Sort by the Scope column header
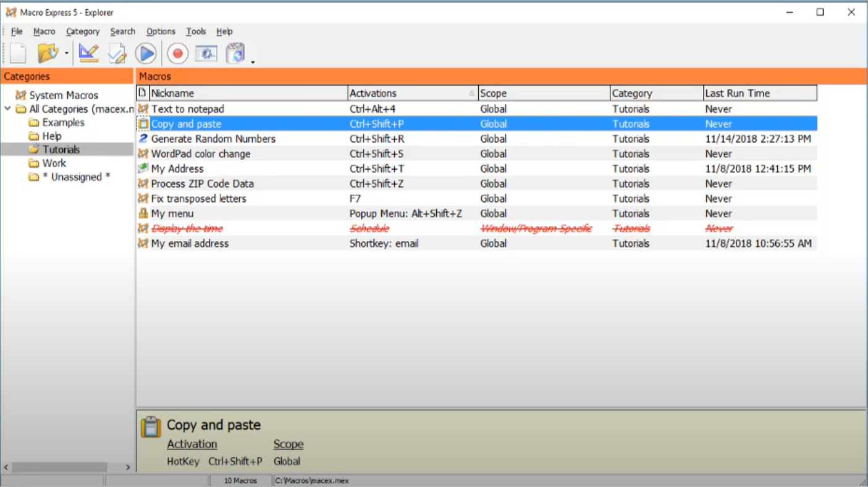Screen dimensions: 868x487 click(544, 93)
